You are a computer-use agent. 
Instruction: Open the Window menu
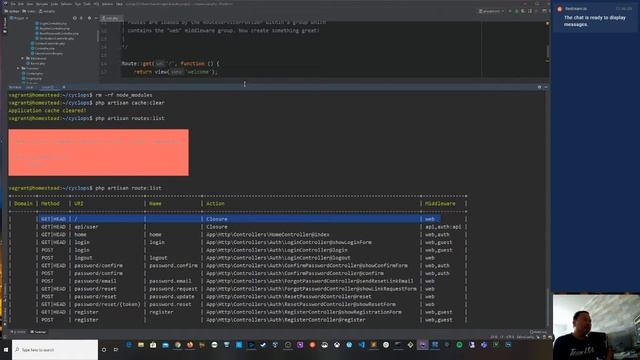[x=107, y=4]
